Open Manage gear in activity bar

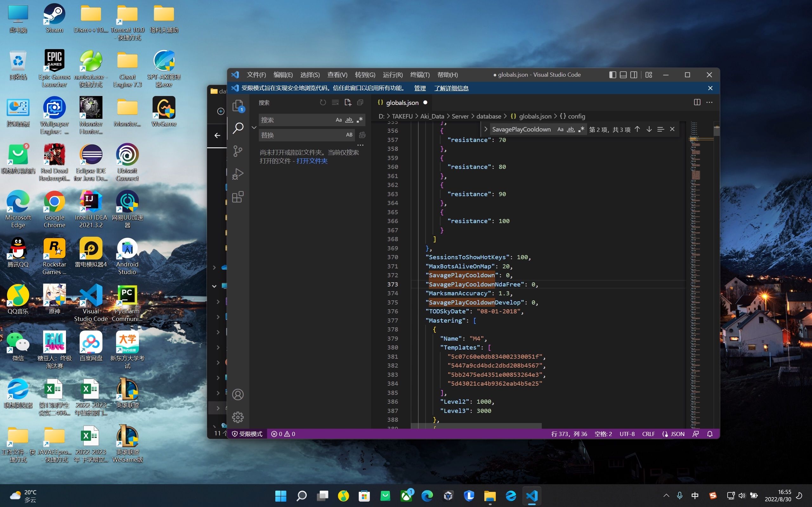238,417
